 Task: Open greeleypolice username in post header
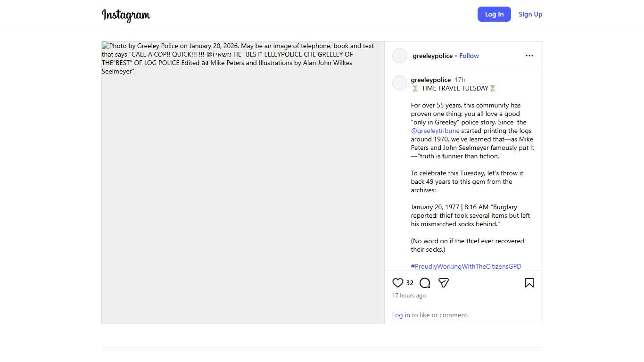(x=432, y=56)
